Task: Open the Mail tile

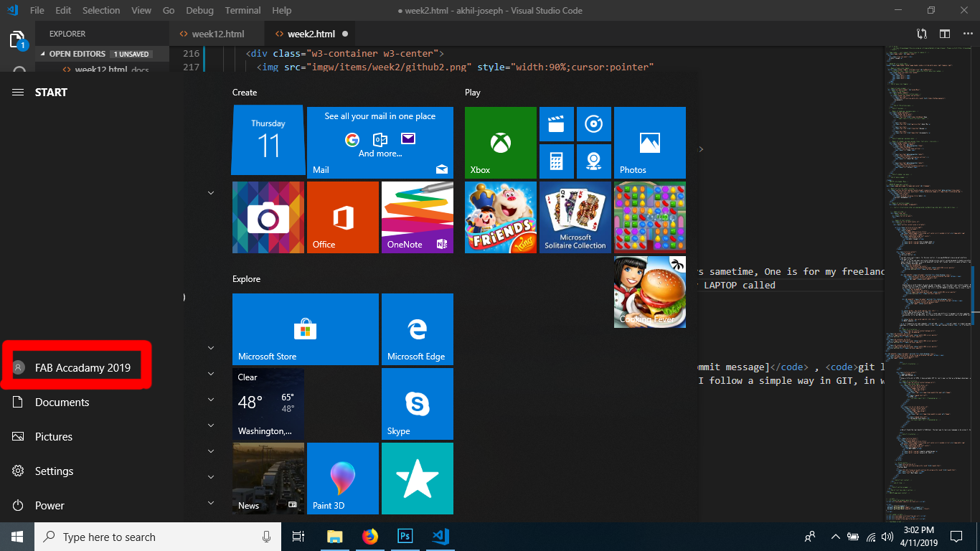Action: (x=380, y=143)
